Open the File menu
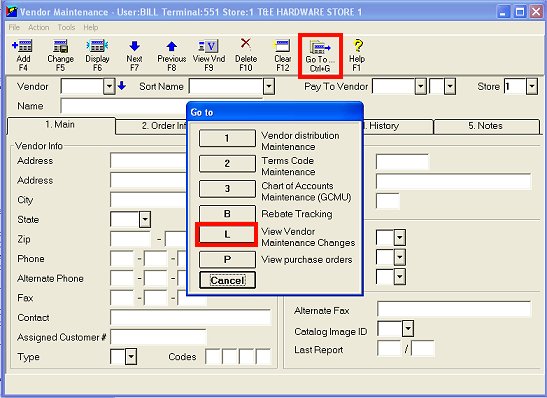Image resolution: width=547 pixels, height=398 pixels. point(14,27)
